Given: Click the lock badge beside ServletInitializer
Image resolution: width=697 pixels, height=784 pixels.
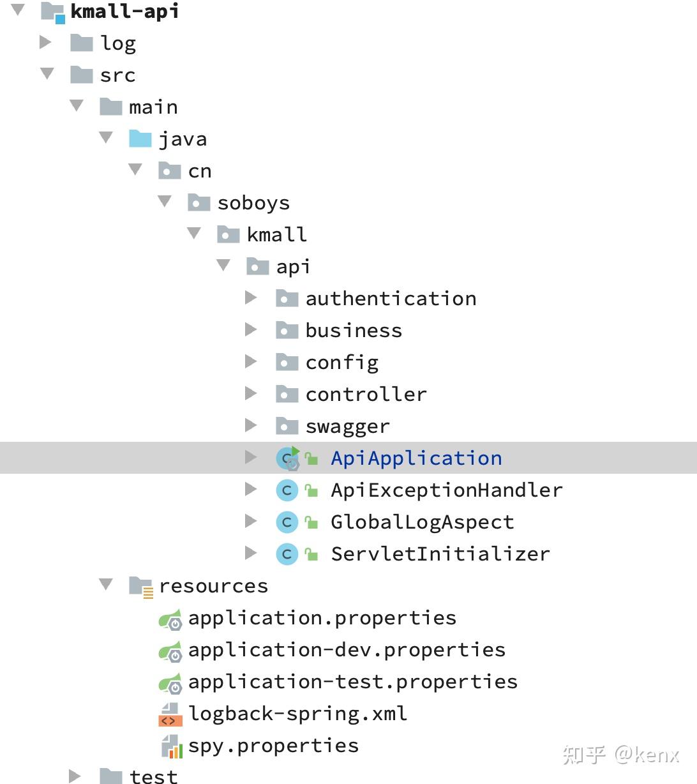Looking at the screenshot, I should (311, 554).
